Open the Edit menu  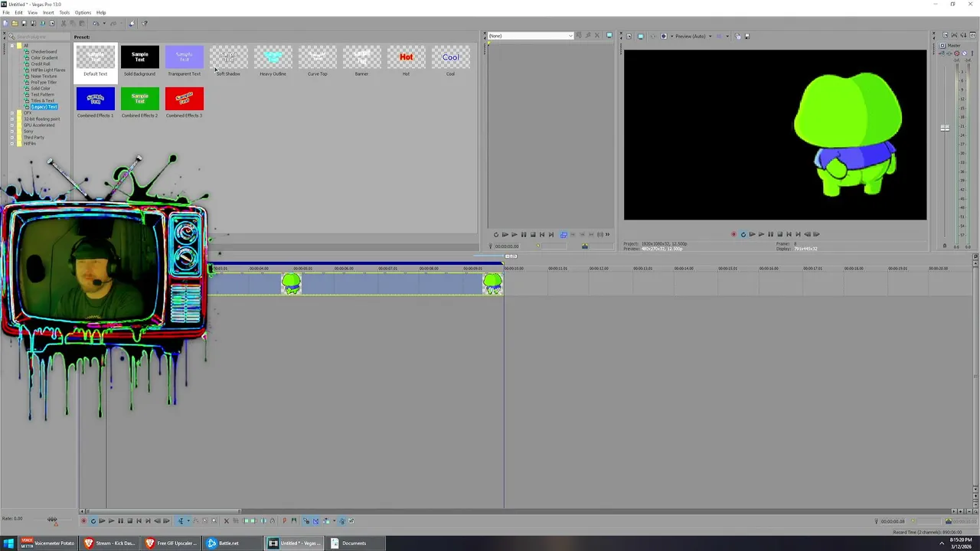click(18, 12)
